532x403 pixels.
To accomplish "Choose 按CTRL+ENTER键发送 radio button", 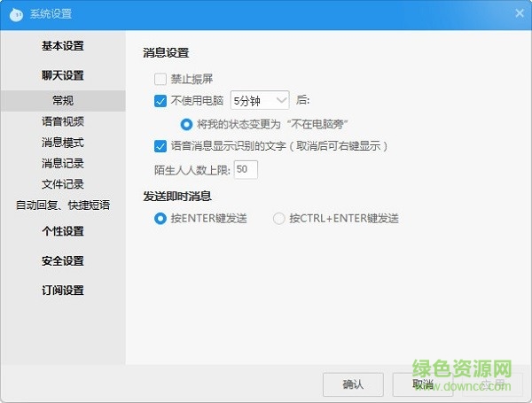I will point(279,218).
